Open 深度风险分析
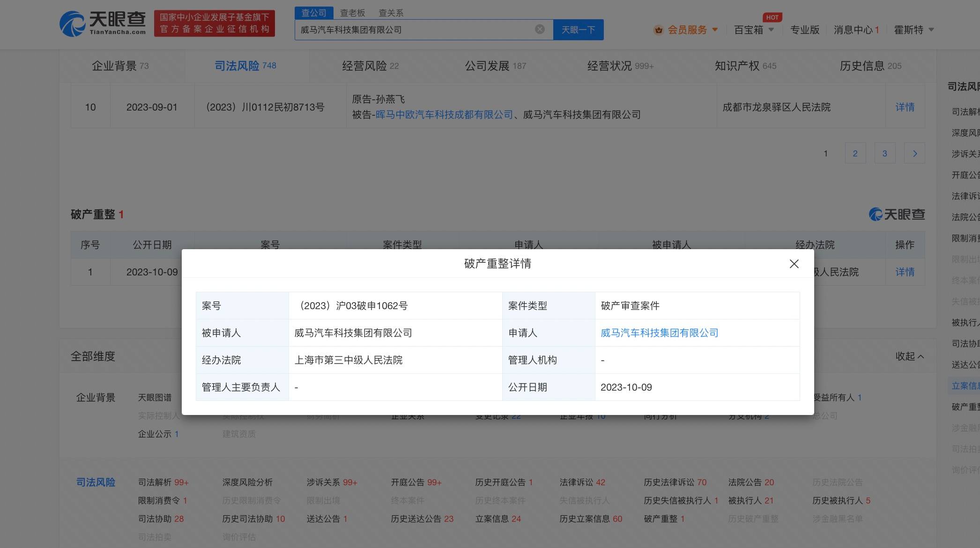980x548 pixels. [x=247, y=482]
